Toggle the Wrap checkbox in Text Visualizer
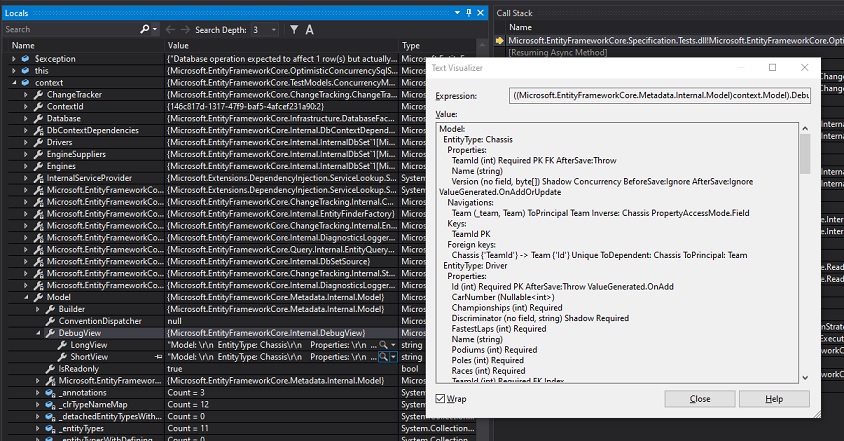844x441 pixels. tap(440, 398)
